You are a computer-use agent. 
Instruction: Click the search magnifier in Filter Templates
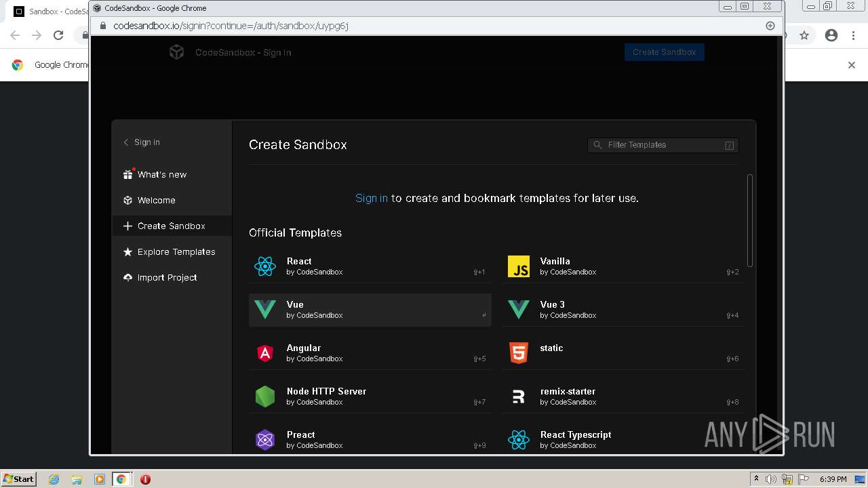tap(597, 145)
